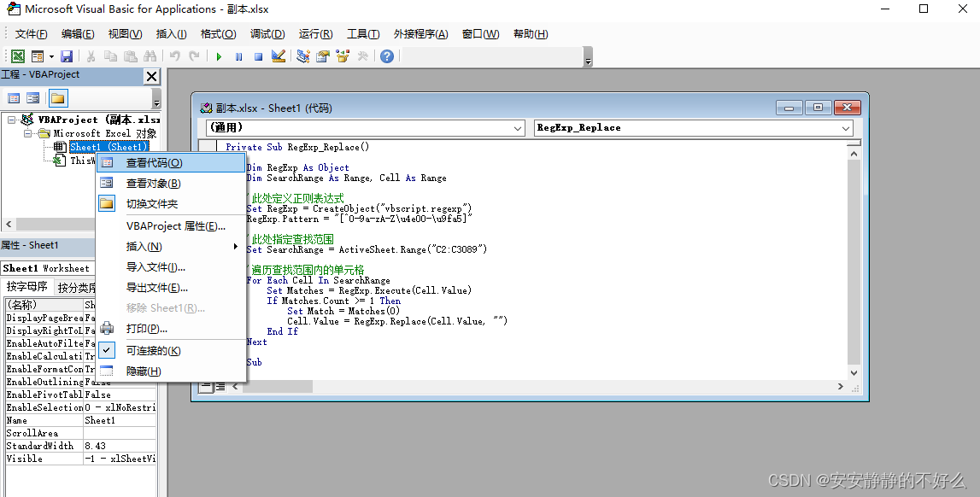The height and width of the screenshot is (497, 980).
Task: Choose 查看代码(O) from context menu
Action: pos(171,163)
